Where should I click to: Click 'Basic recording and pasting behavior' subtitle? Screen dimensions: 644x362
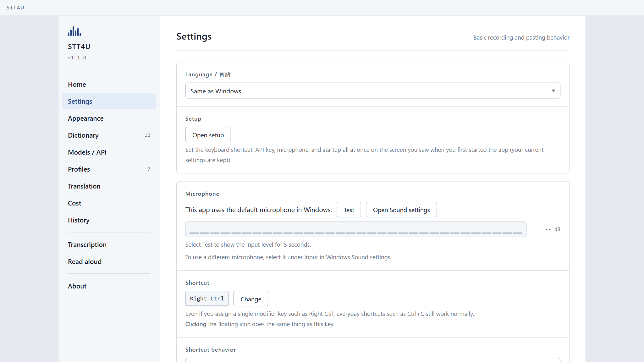[521, 37]
